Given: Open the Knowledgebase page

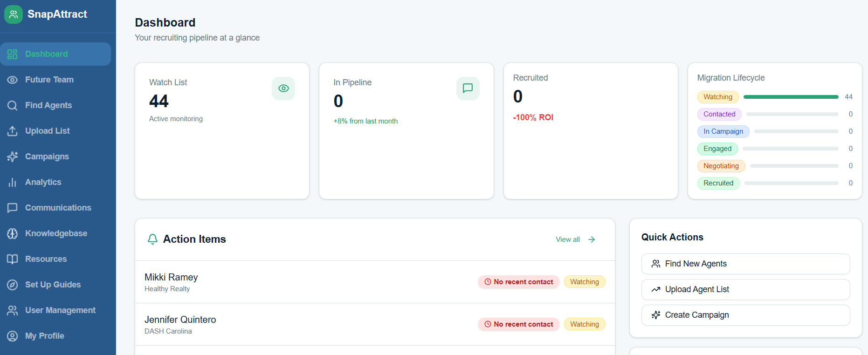Looking at the screenshot, I should point(55,233).
